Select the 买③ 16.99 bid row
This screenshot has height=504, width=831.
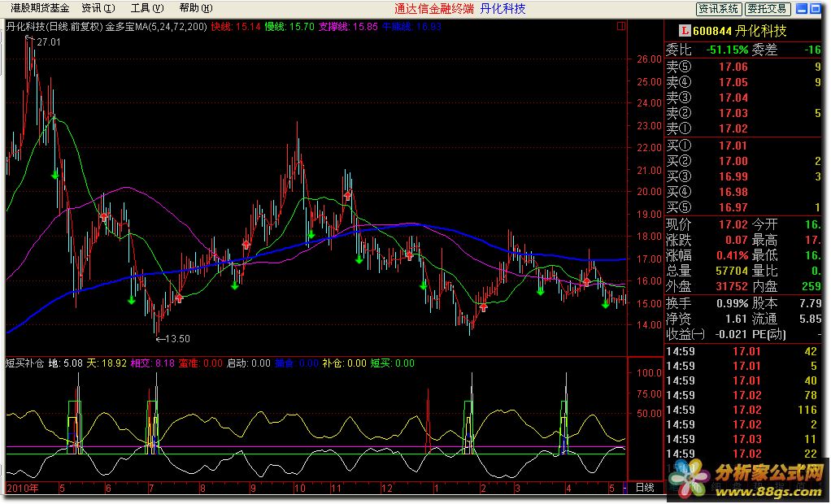point(743,176)
